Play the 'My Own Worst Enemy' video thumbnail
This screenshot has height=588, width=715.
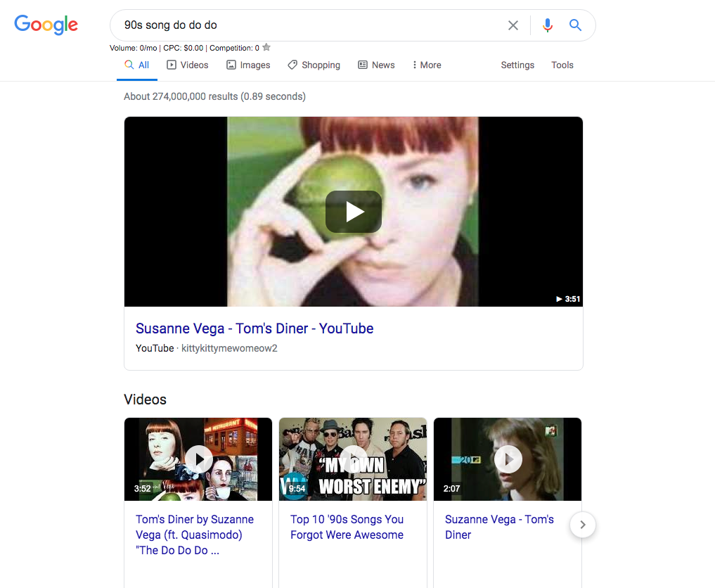pyautogui.click(x=353, y=459)
